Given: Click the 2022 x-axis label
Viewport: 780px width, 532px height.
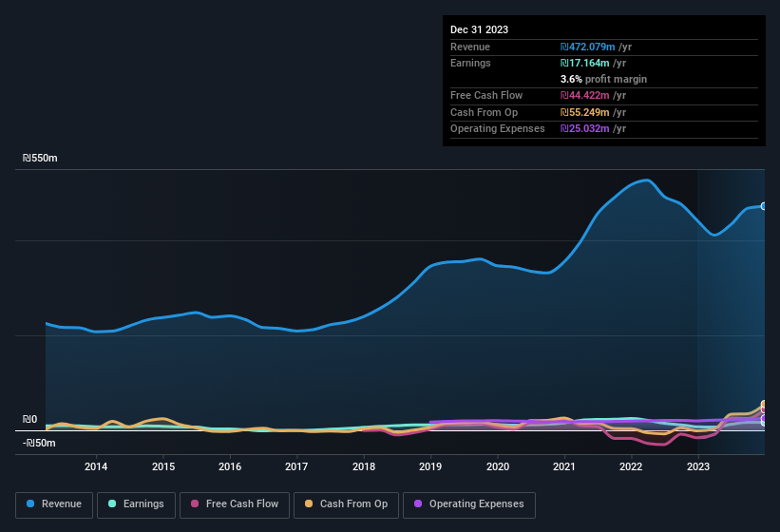Looking at the screenshot, I should coord(631,466).
